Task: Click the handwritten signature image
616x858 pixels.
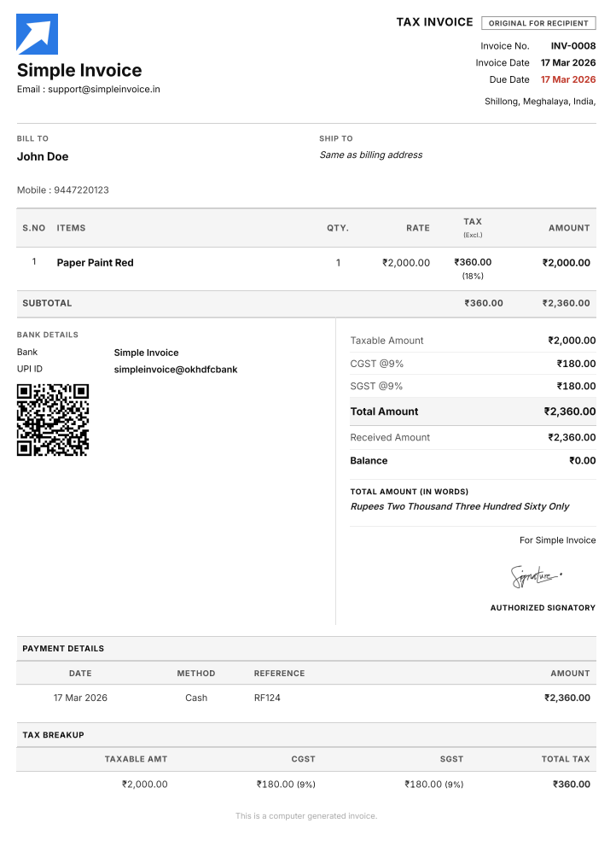Action: (x=536, y=576)
